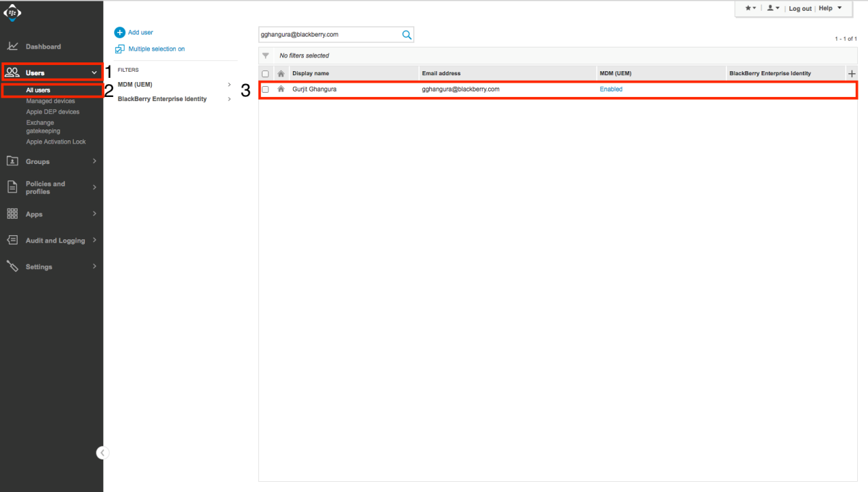Image resolution: width=868 pixels, height=492 pixels.
Task: Sort by Email address column header
Action: pyautogui.click(x=441, y=73)
